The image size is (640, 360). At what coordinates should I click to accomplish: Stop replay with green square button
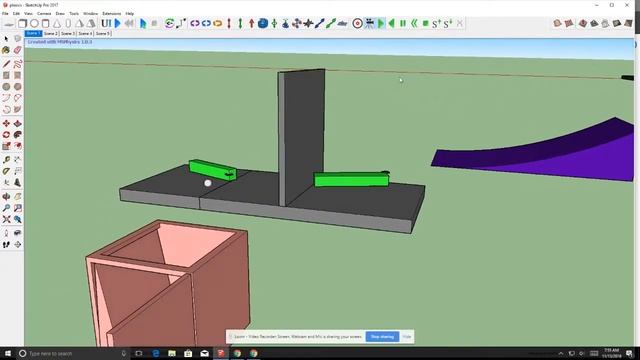point(425,24)
